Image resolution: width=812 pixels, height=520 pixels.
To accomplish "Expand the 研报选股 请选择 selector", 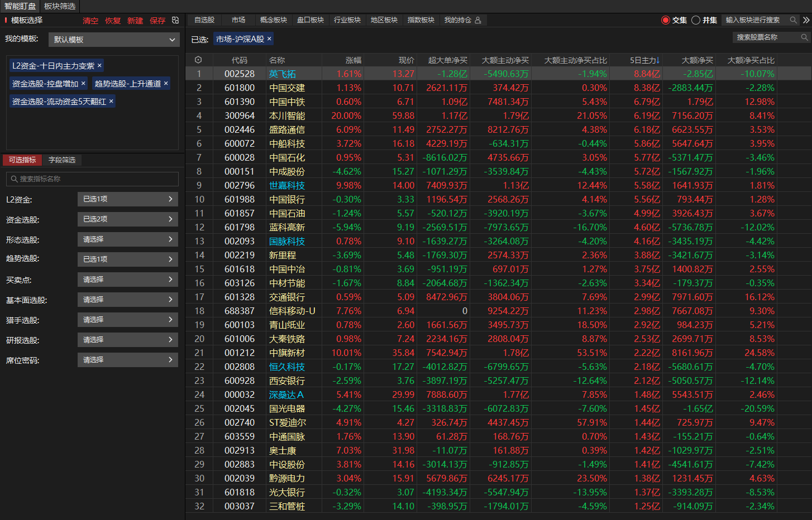I will click(128, 340).
